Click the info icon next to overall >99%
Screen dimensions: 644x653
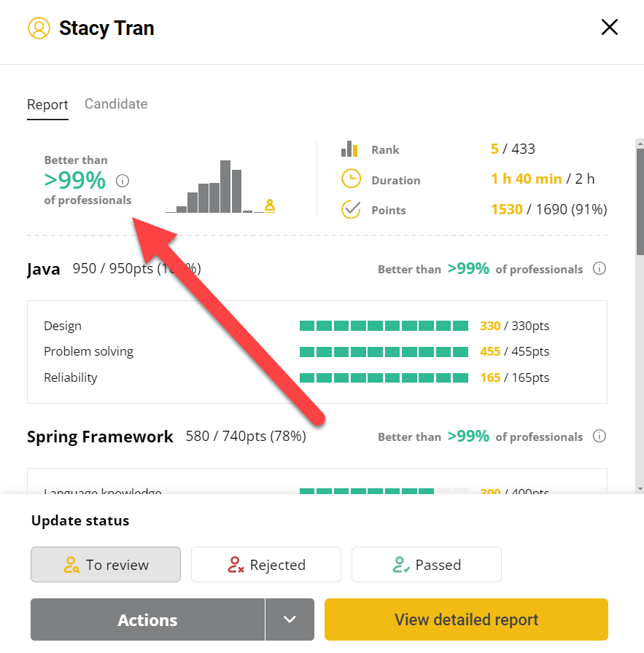pos(123,181)
